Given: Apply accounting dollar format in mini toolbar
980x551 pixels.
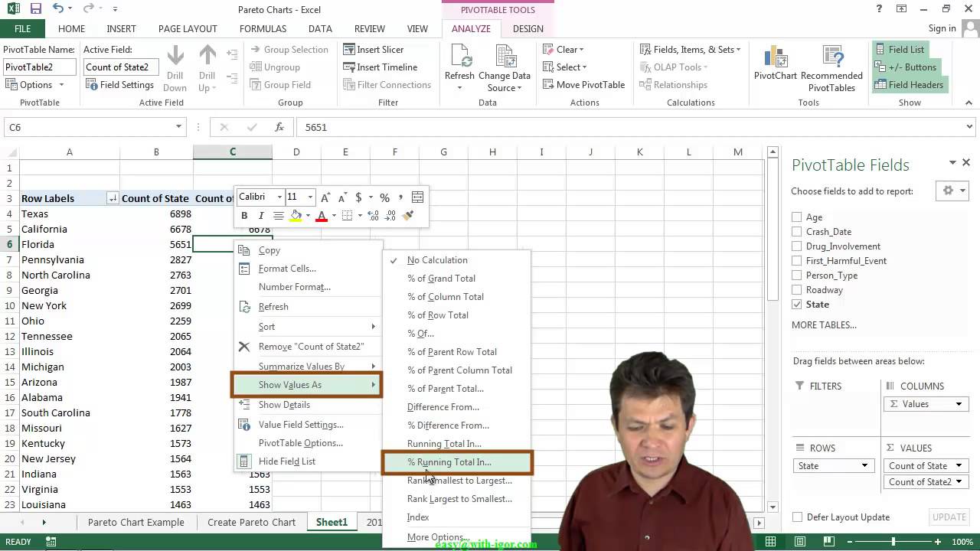Looking at the screenshot, I should click(358, 197).
